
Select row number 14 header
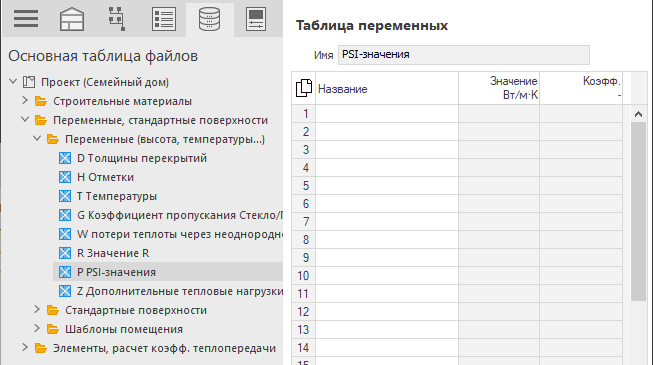[304, 348]
